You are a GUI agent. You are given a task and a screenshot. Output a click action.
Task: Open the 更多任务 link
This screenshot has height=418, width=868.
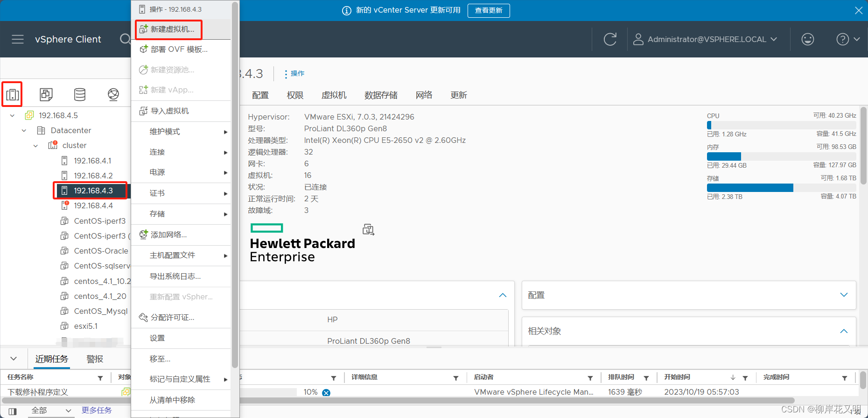[x=97, y=410]
